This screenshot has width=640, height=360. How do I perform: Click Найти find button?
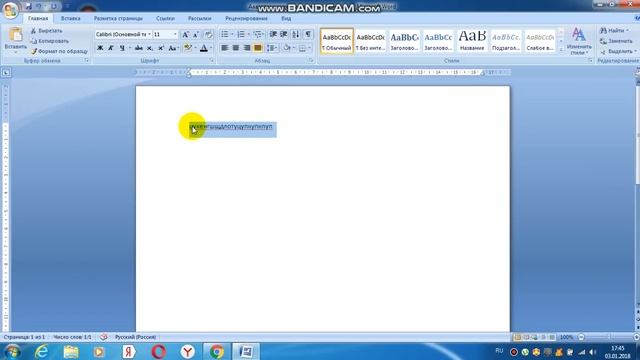pos(614,31)
